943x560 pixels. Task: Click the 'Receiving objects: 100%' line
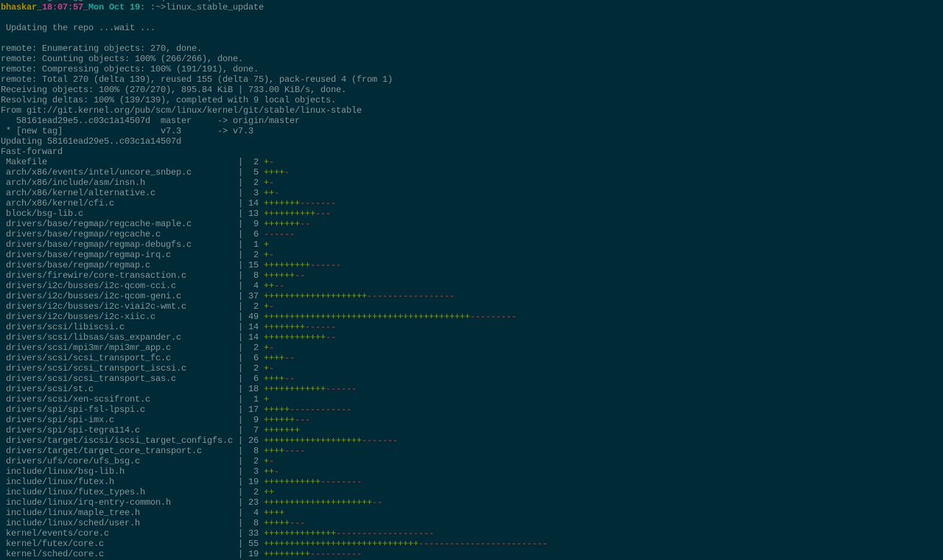[174, 90]
